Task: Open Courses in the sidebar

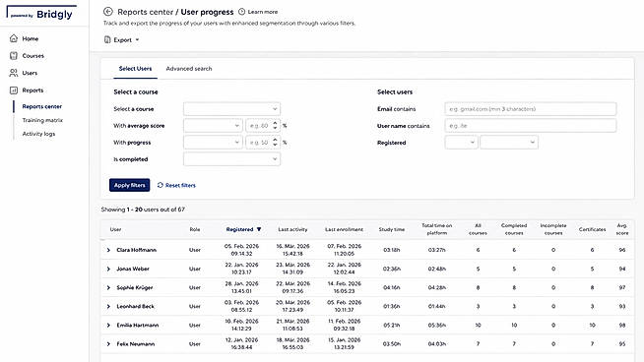Action: pos(32,56)
